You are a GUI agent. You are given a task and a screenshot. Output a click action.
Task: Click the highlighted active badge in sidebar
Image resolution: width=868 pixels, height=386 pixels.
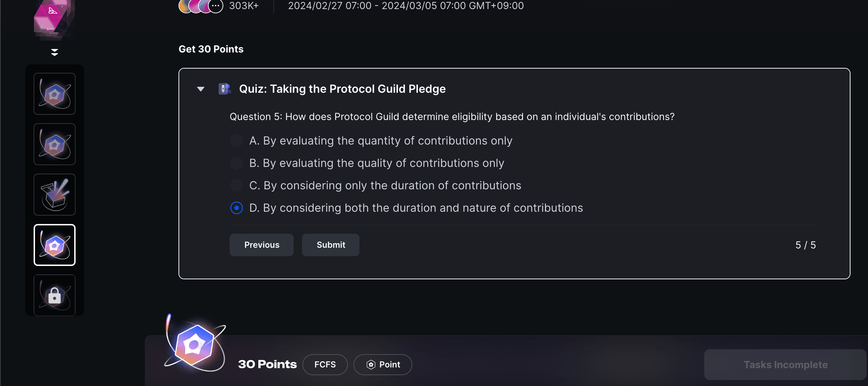click(x=55, y=245)
